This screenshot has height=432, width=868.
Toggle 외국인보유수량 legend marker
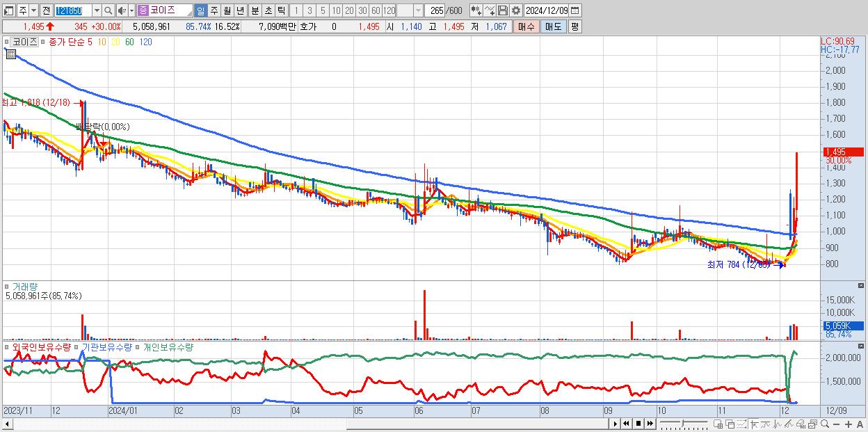(8, 346)
